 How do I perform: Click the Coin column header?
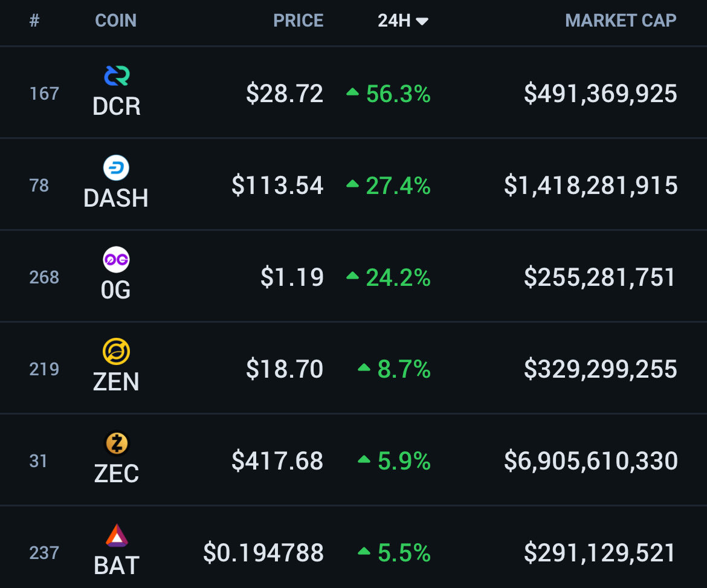point(115,21)
